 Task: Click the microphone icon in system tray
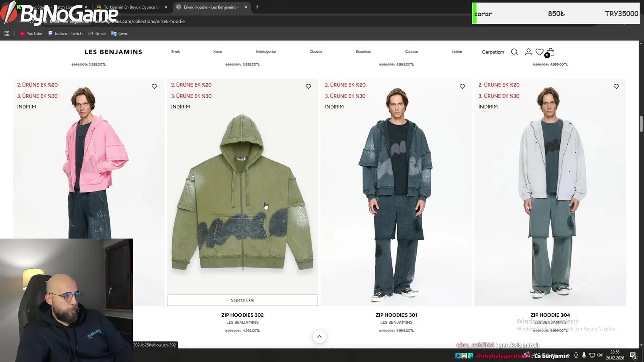(x=584, y=355)
